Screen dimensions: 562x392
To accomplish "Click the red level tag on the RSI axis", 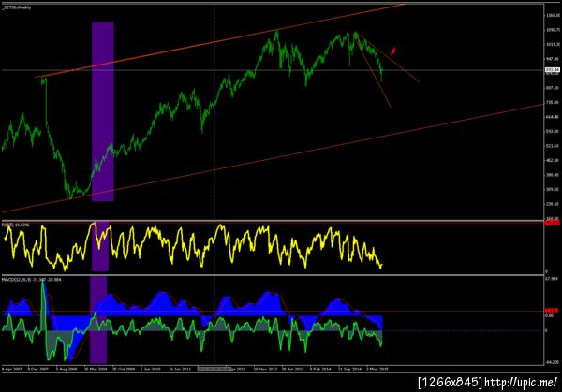I will coord(553,223).
